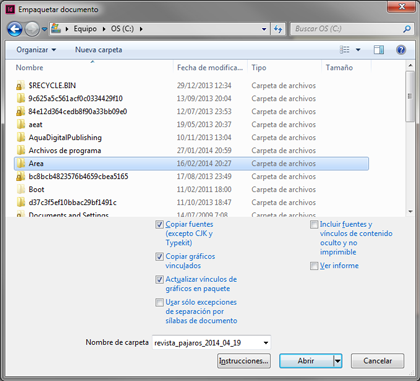Click the file list scroll up arrow

410,66
